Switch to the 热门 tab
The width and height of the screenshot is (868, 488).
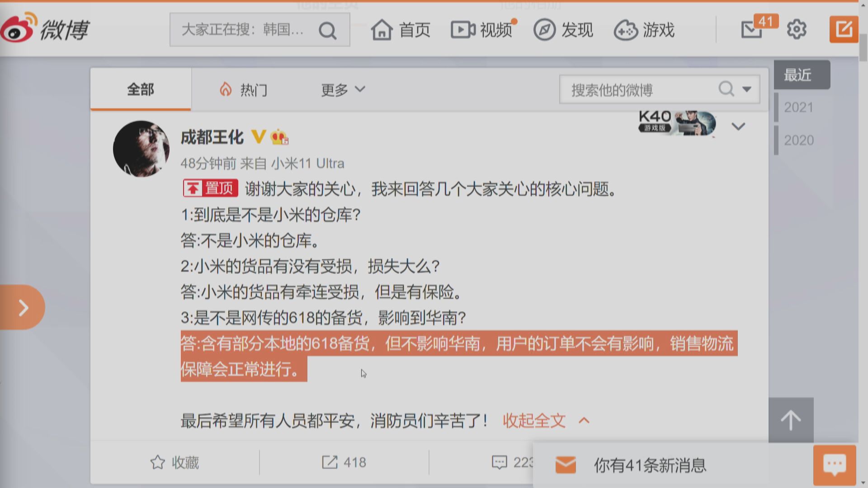(243, 89)
